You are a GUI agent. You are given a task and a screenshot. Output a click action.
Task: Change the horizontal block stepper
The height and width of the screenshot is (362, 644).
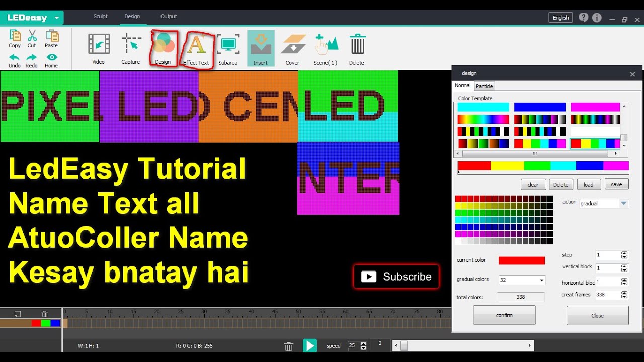(624, 282)
